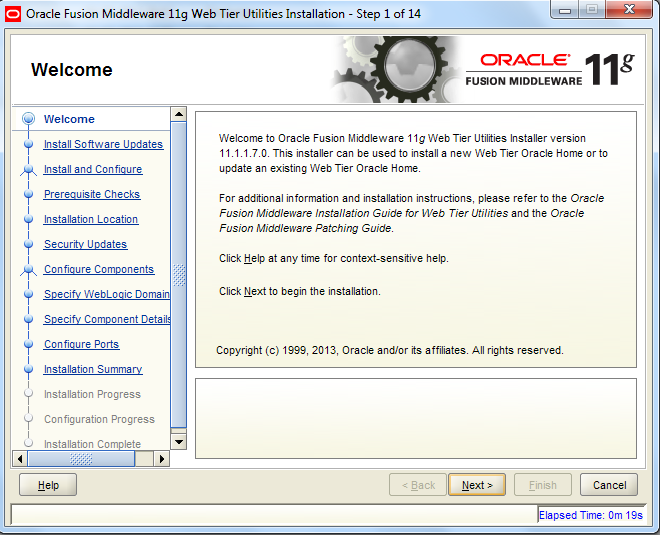Click the Specify WebLogic Domain step bullet

[29, 294]
